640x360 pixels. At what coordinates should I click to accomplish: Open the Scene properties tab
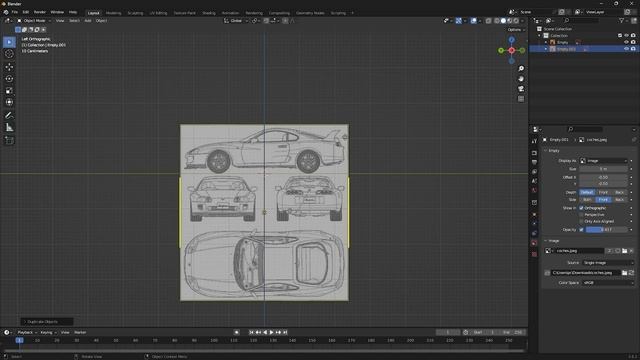(x=534, y=181)
